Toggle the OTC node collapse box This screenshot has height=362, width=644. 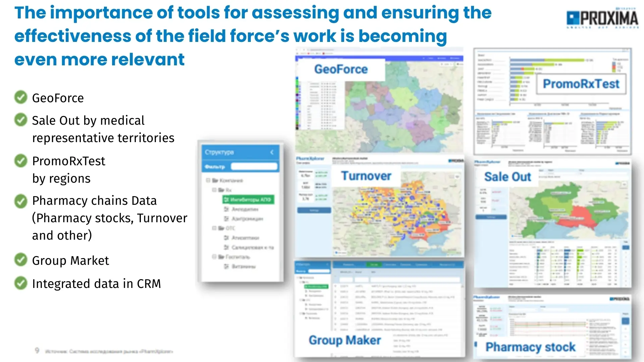tap(214, 228)
